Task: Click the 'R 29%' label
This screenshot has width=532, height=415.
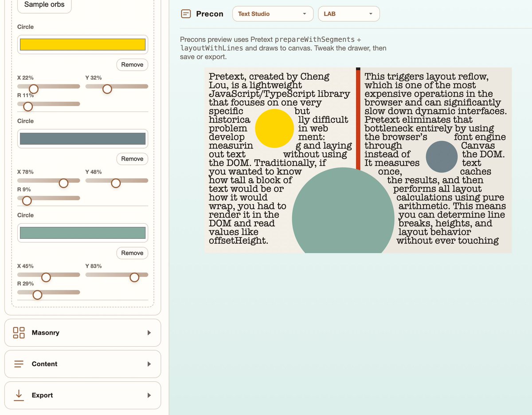Action: click(x=25, y=283)
